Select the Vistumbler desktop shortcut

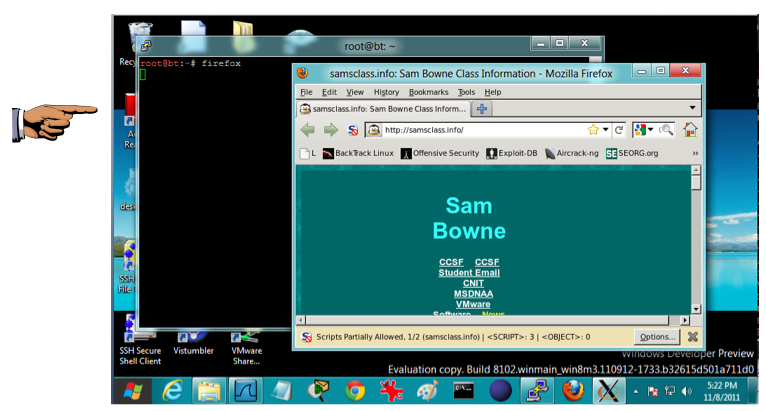tap(193, 344)
